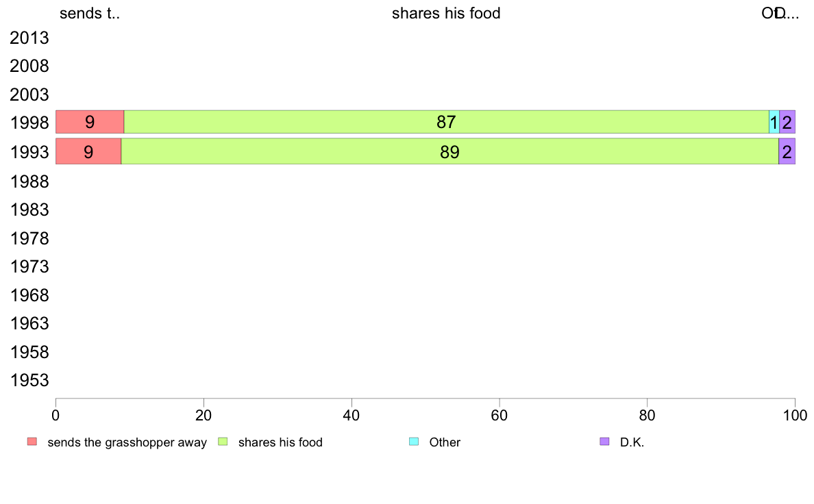
Task: Click the 1993 red bar segment showing 9
Action: pyautogui.click(x=88, y=151)
